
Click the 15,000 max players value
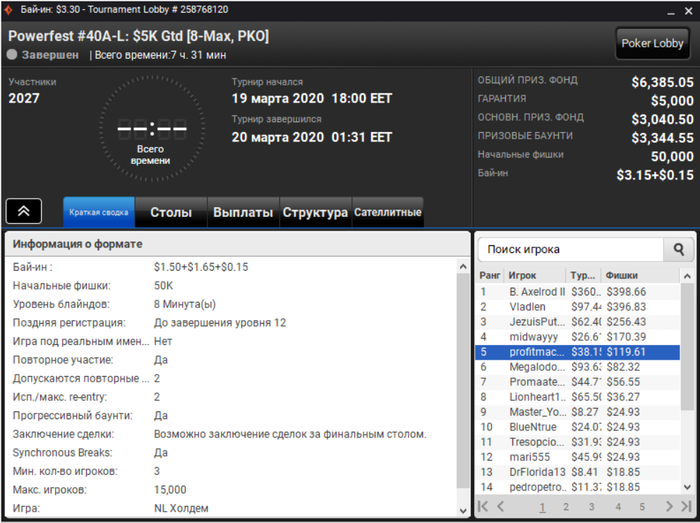pyautogui.click(x=170, y=490)
